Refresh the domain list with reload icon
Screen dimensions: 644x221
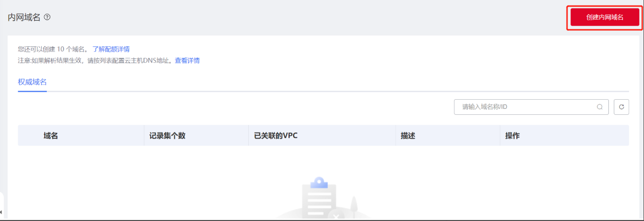tap(621, 107)
